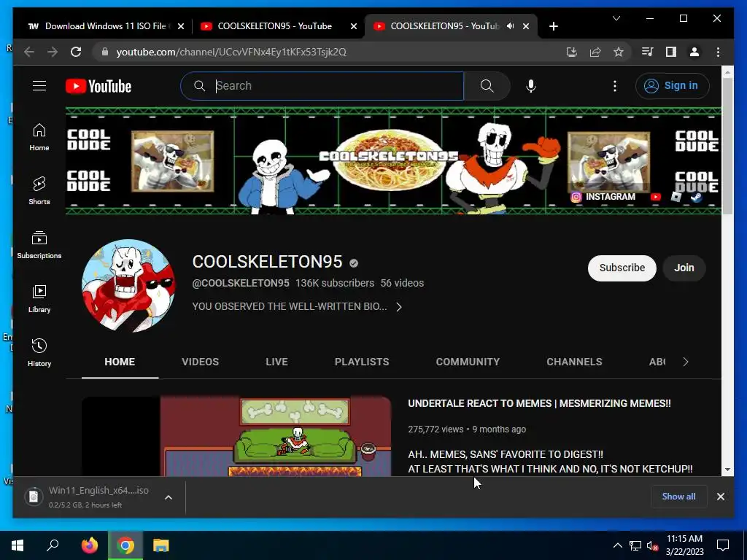Click the channel avatar picture
747x560 pixels.
click(128, 286)
